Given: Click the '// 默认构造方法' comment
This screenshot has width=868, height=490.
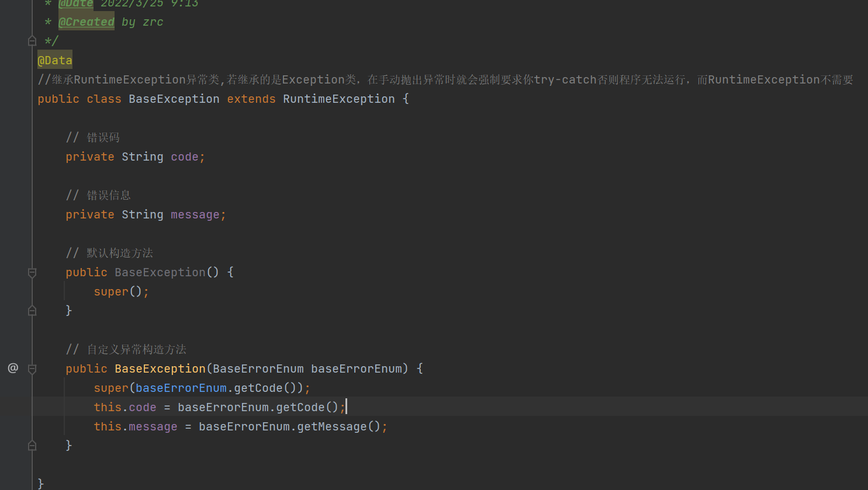Looking at the screenshot, I should [109, 253].
